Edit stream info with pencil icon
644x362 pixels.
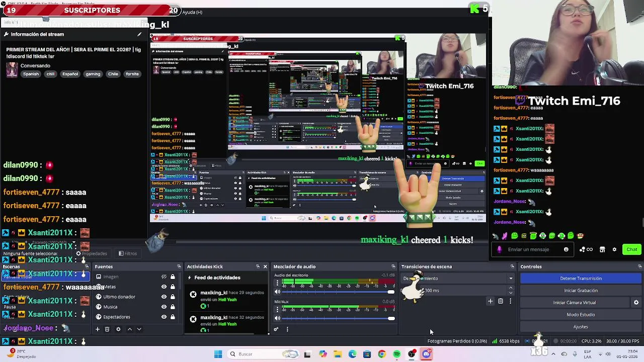tap(139, 34)
